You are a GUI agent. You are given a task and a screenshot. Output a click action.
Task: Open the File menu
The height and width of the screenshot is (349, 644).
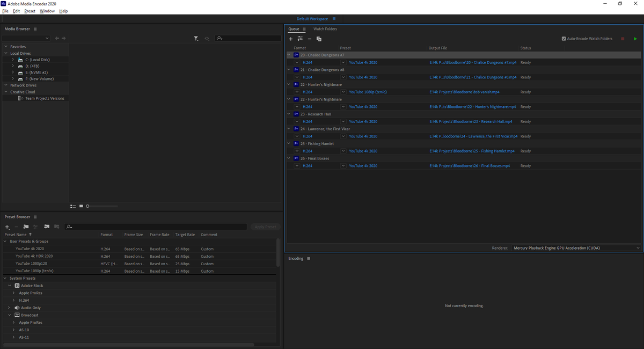point(5,11)
